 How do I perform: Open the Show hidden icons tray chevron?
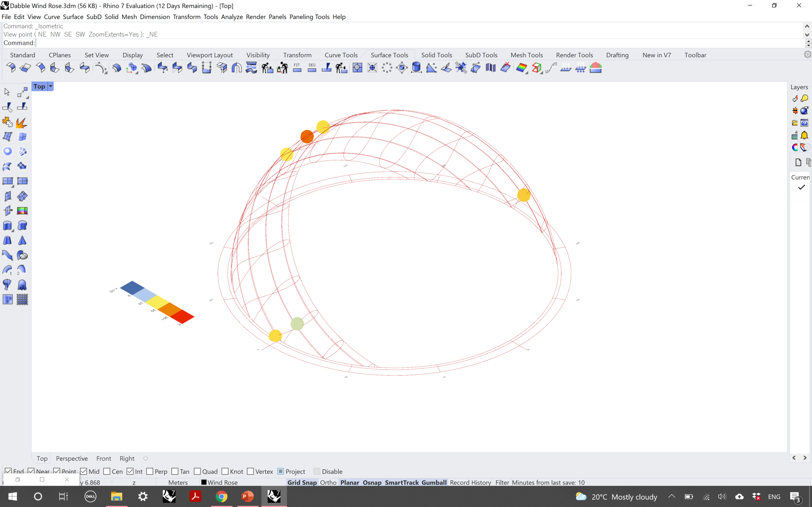[672, 497]
